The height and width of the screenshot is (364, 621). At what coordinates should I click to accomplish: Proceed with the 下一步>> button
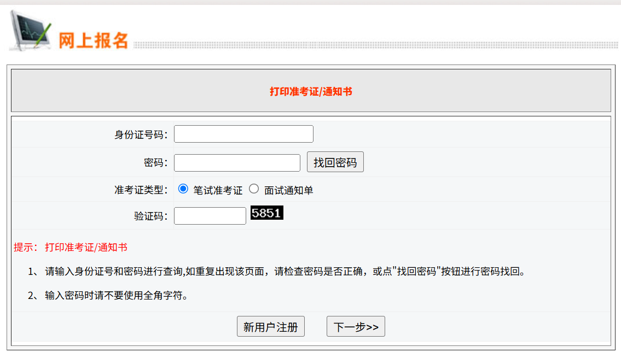click(356, 327)
